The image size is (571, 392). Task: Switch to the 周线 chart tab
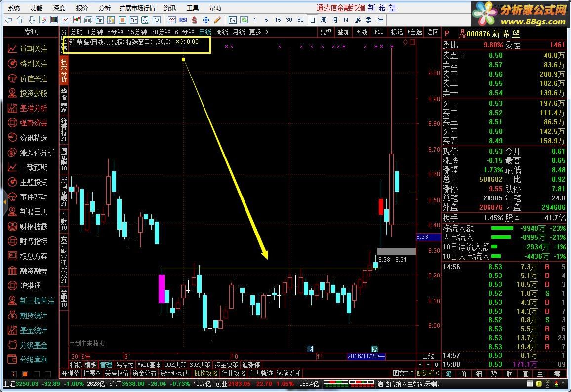222,32
